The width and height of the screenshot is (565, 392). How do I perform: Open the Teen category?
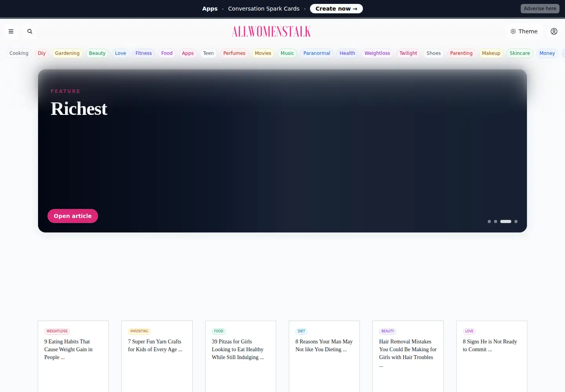[x=208, y=53]
